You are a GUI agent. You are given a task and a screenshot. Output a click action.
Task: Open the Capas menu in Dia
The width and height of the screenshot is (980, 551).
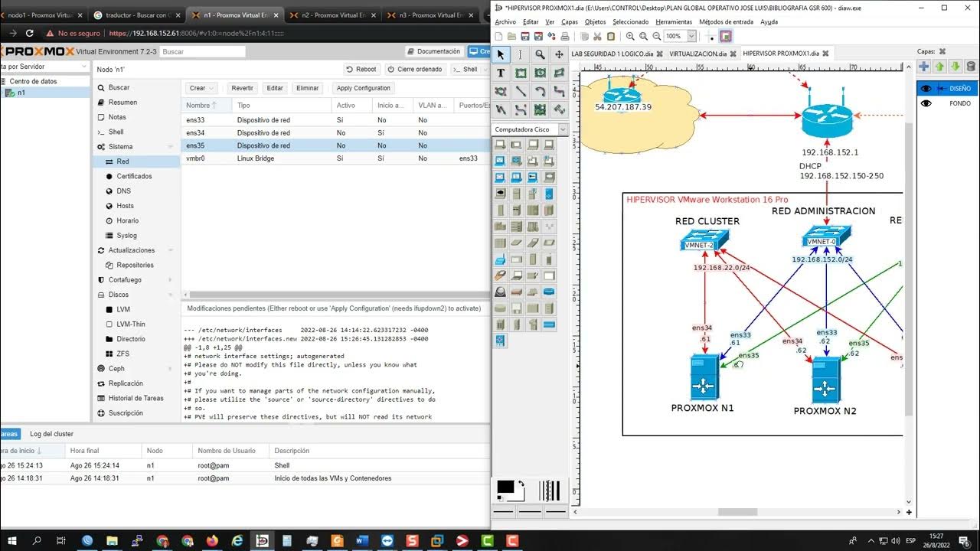click(570, 22)
